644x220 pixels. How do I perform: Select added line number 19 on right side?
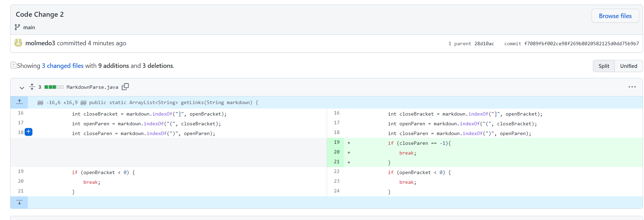[336, 142]
